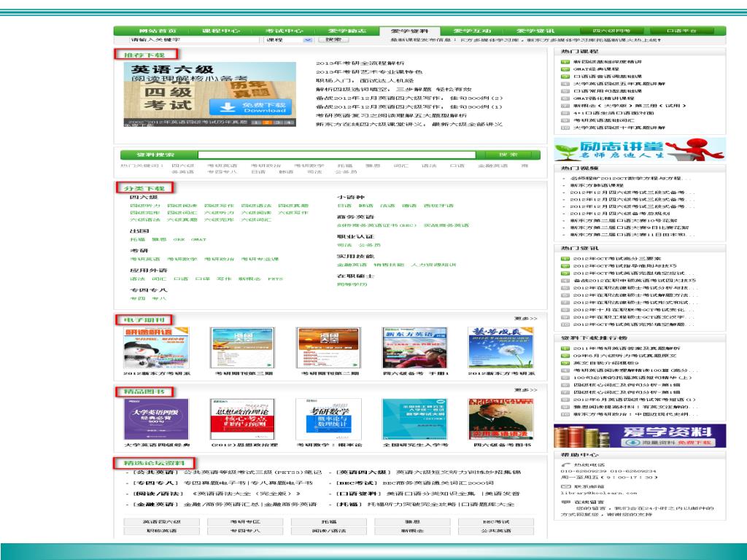Click the 请输入关键字 keyword input field
This screenshot has width=747, height=560.
pyautogui.click(x=195, y=40)
